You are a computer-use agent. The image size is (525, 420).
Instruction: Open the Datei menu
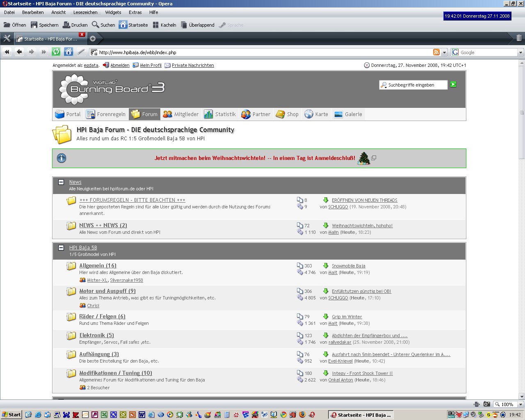[x=9, y=12]
